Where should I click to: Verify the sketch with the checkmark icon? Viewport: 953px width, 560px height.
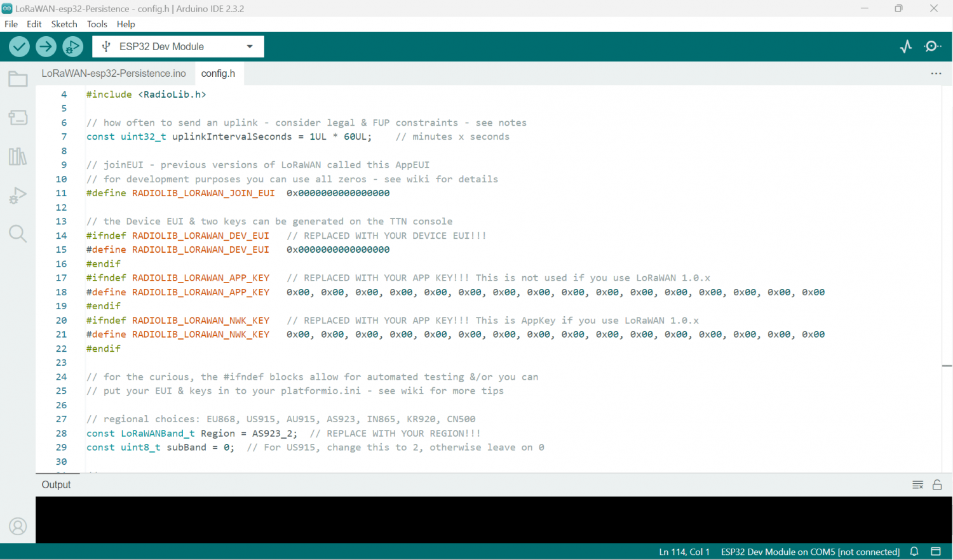(19, 46)
